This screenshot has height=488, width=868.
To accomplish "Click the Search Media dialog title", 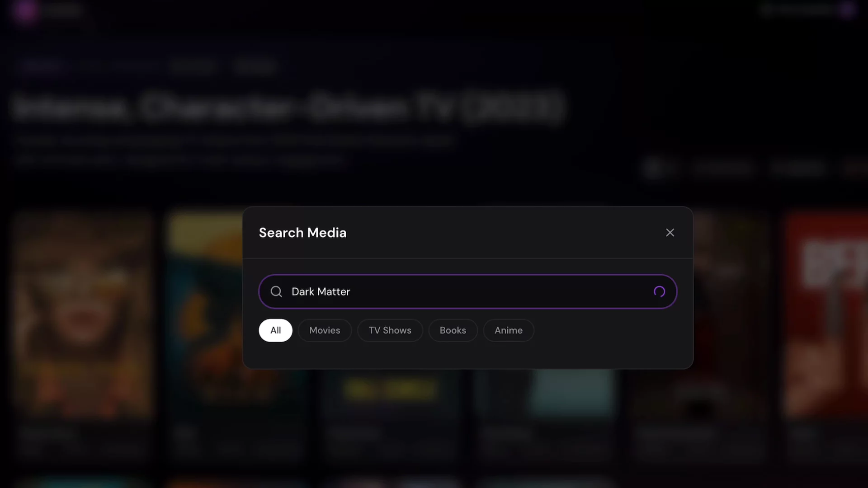I will point(302,232).
